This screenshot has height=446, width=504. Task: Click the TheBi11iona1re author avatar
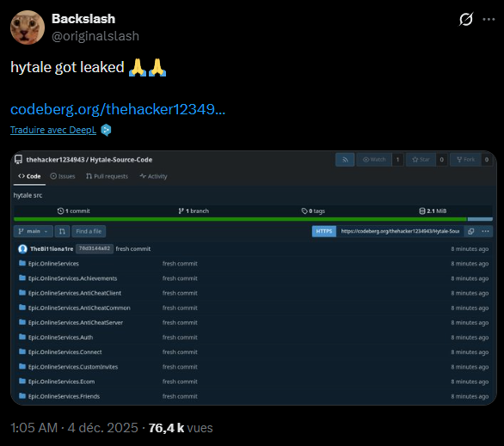[x=22, y=249]
